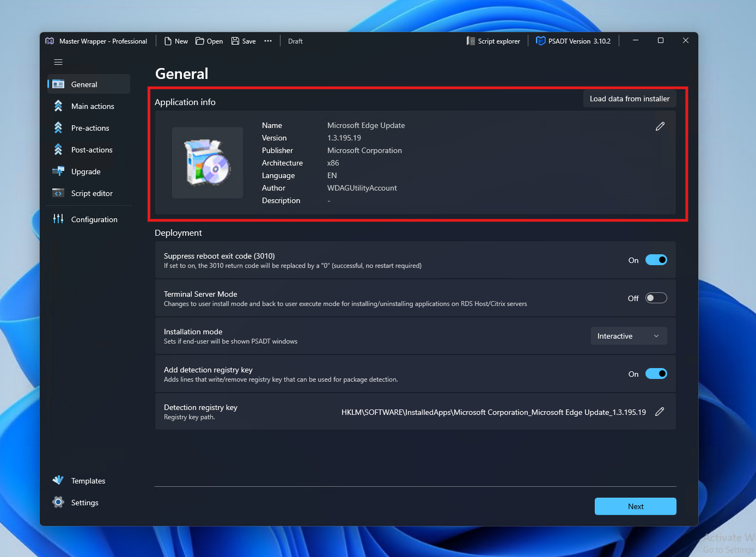
Task: Enable Terminal Server Mode toggle
Action: pos(656,298)
